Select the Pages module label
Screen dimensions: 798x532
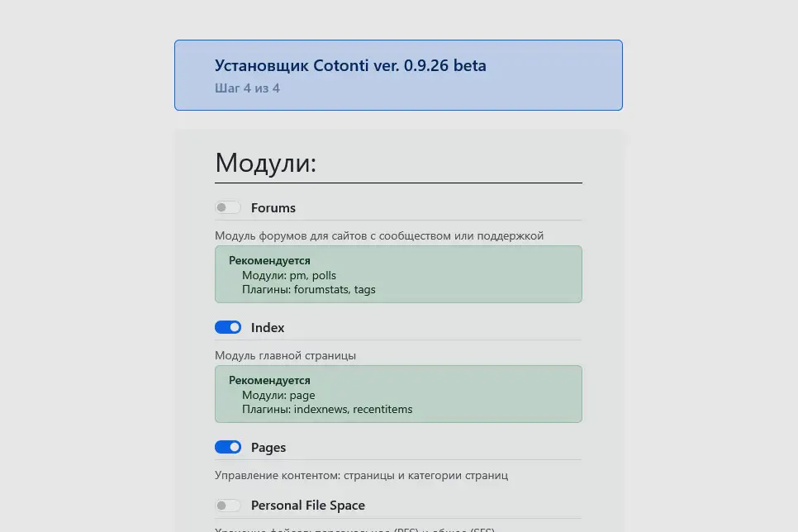click(x=268, y=447)
